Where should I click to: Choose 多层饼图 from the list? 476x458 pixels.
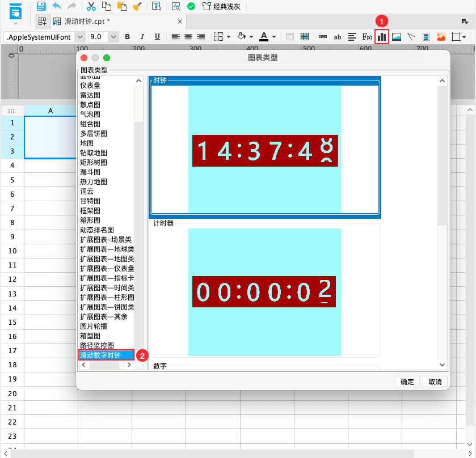click(94, 134)
